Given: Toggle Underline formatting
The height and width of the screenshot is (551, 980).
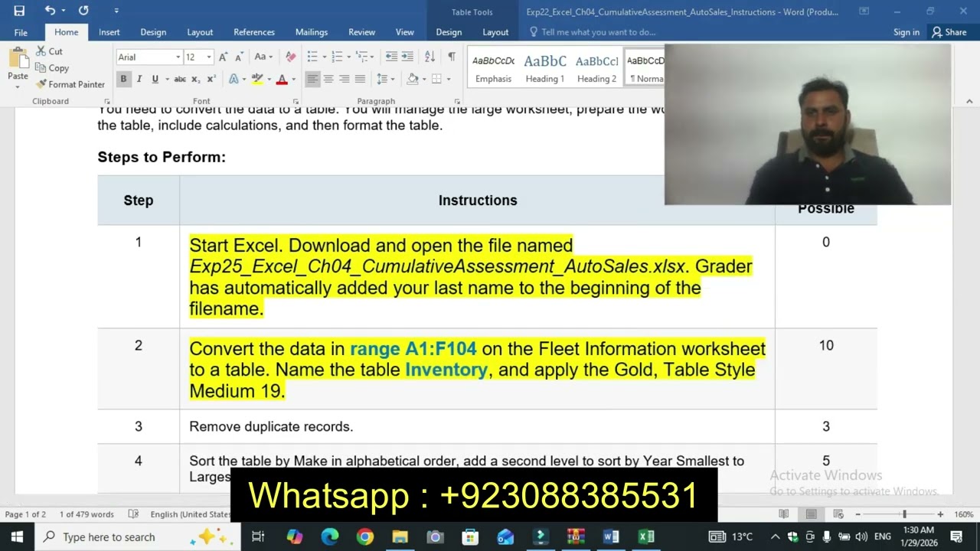Looking at the screenshot, I should 155,79.
